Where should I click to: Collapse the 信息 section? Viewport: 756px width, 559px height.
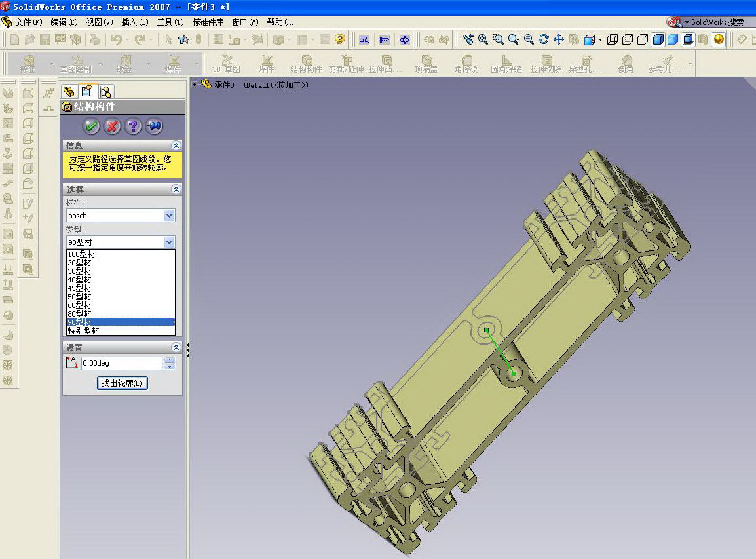176,145
